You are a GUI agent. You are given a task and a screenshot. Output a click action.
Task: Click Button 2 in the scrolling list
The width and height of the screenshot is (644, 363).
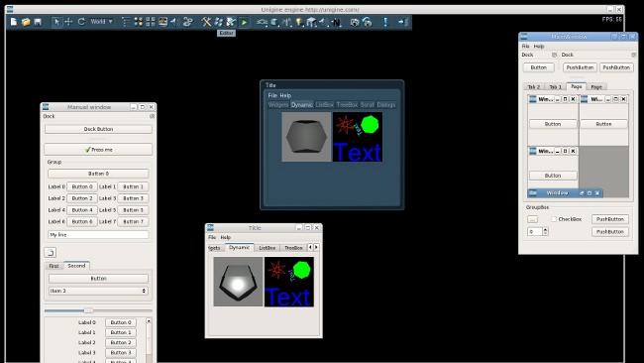(121, 342)
